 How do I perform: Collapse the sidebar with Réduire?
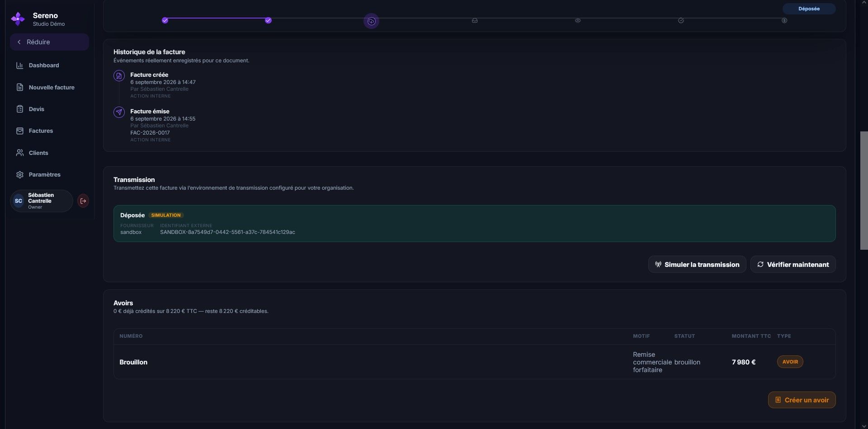coord(49,42)
